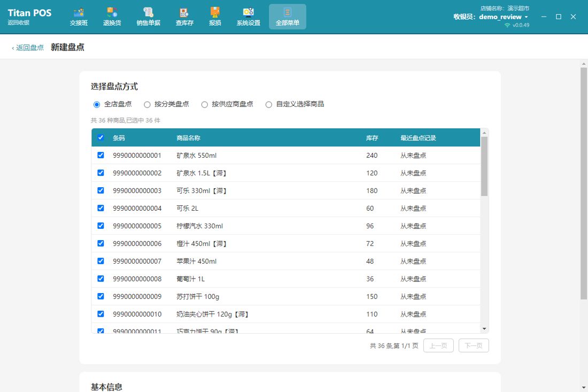Open the 系统设置 system settings icon
Image resolution: width=588 pixels, height=392 pixels.
point(248,17)
